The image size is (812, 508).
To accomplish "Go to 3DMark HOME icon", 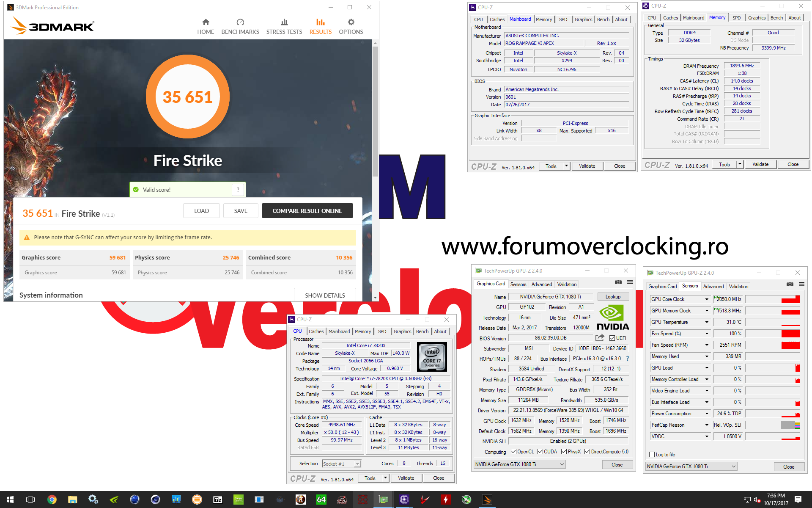I will coord(206,22).
